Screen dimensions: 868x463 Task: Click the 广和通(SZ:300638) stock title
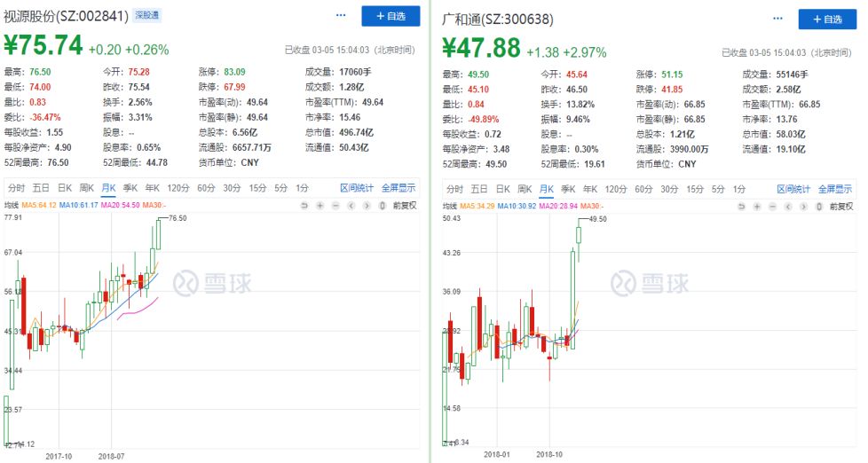pos(498,20)
